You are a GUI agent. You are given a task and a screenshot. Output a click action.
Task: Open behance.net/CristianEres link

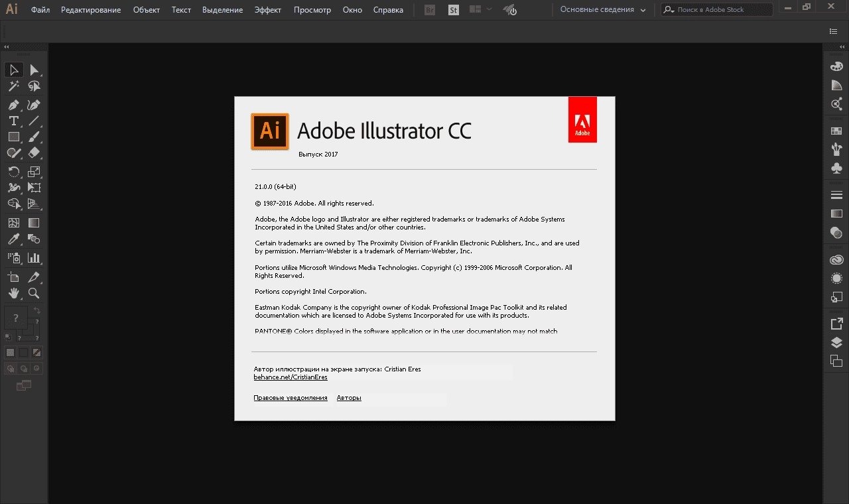pos(291,377)
